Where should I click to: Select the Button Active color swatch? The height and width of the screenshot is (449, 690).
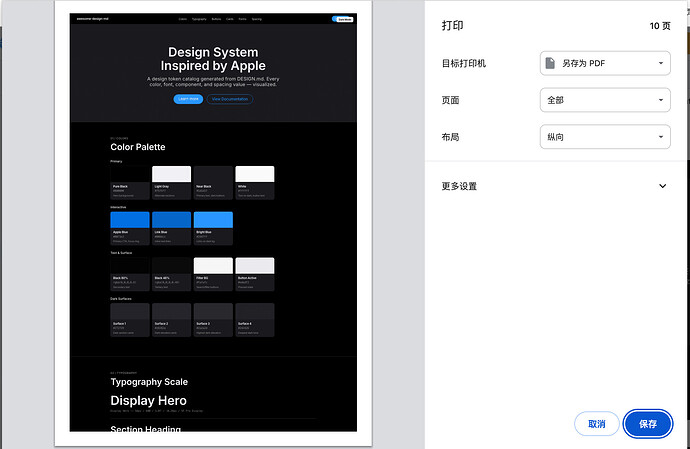255,274
